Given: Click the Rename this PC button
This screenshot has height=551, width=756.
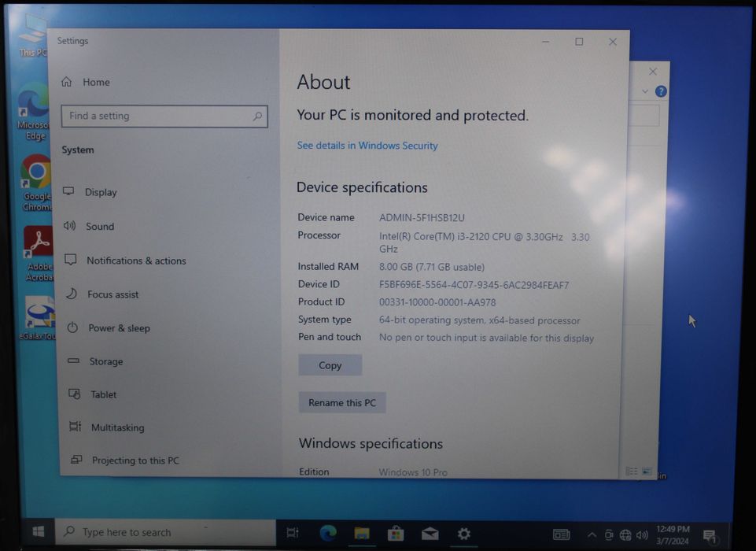Looking at the screenshot, I should point(342,402).
